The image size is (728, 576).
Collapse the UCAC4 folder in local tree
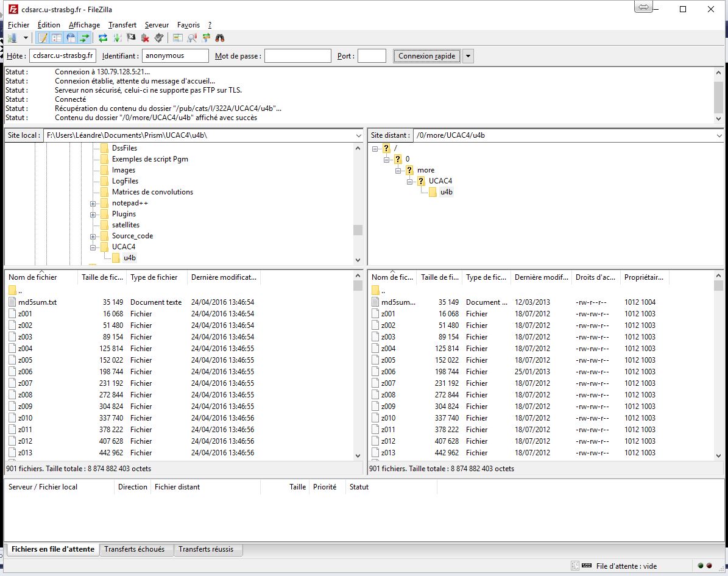pos(93,247)
